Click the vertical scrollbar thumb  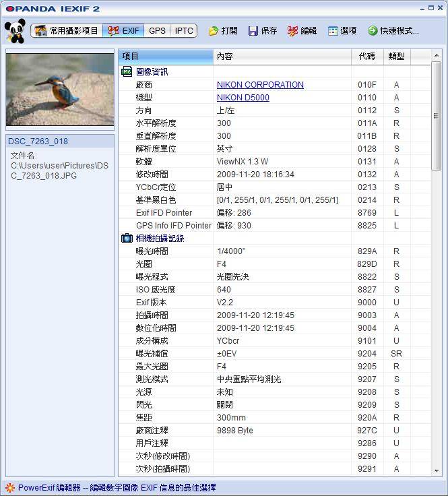437,116
